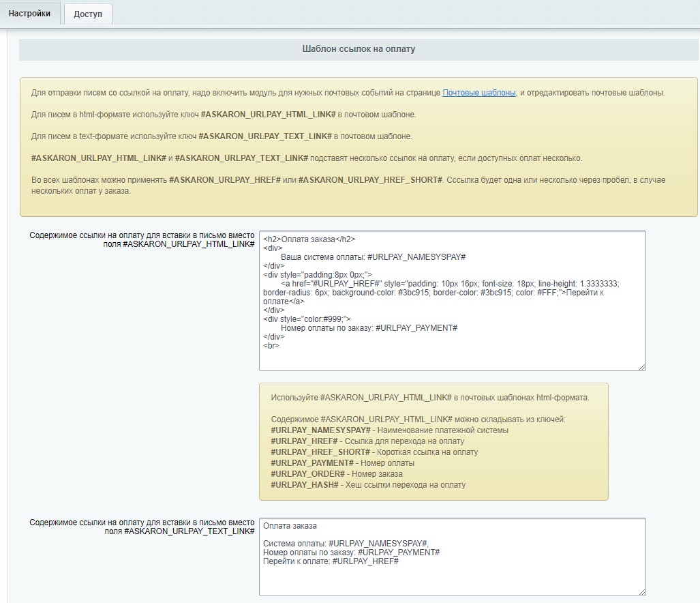Focus the text-format link template textarea

451,576
